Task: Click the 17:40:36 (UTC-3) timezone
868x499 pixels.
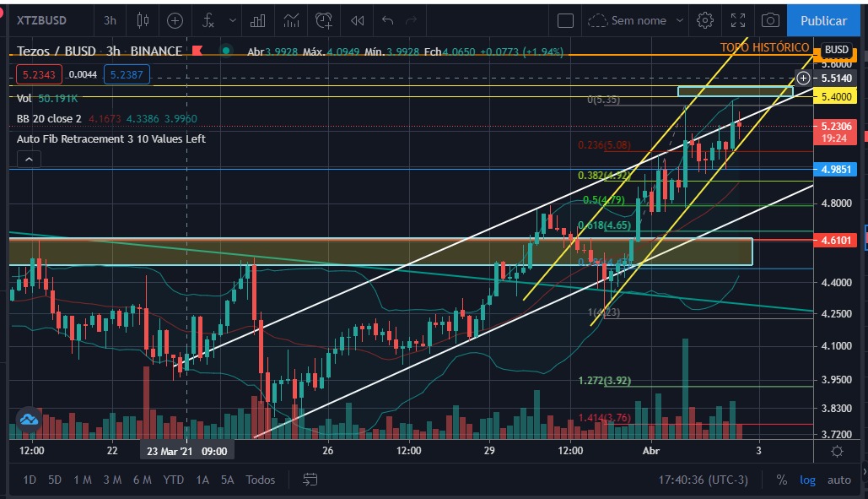Action: (x=703, y=480)
